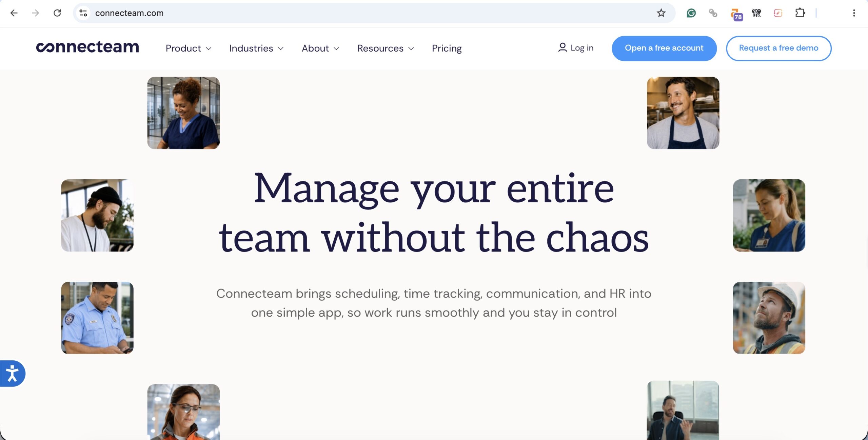The image size is (868, 440).
Task: Click Request a free demo button
Action: (x=778, y=48)
